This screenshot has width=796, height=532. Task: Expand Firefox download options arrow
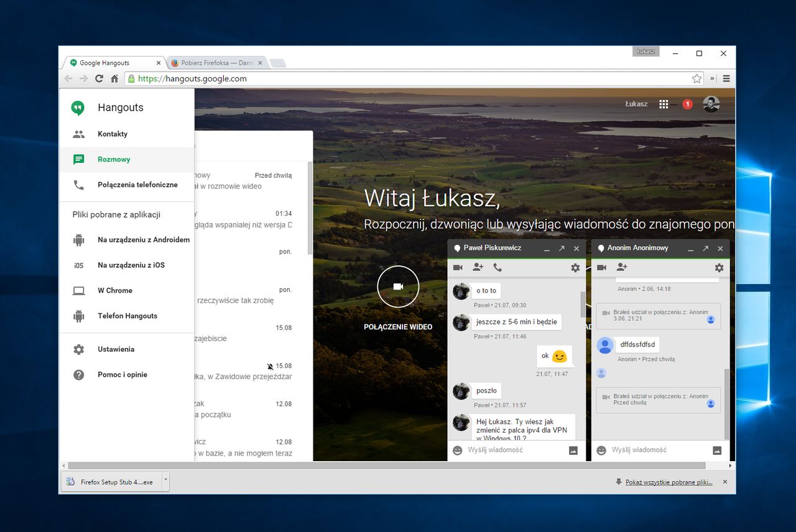[x=165, y=482]
